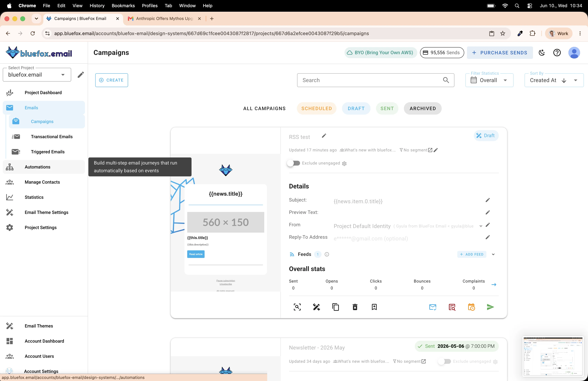The image size is (588, 381).
Task: Open the Bookmarks menu in macOS menu bar
Action: coord(123,6)
